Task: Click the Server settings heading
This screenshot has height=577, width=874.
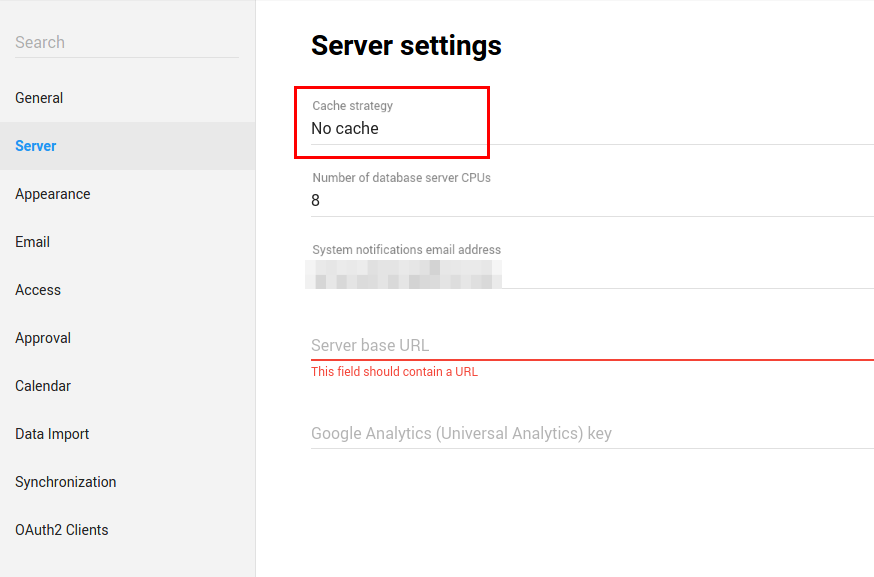Action: (406, 45)
